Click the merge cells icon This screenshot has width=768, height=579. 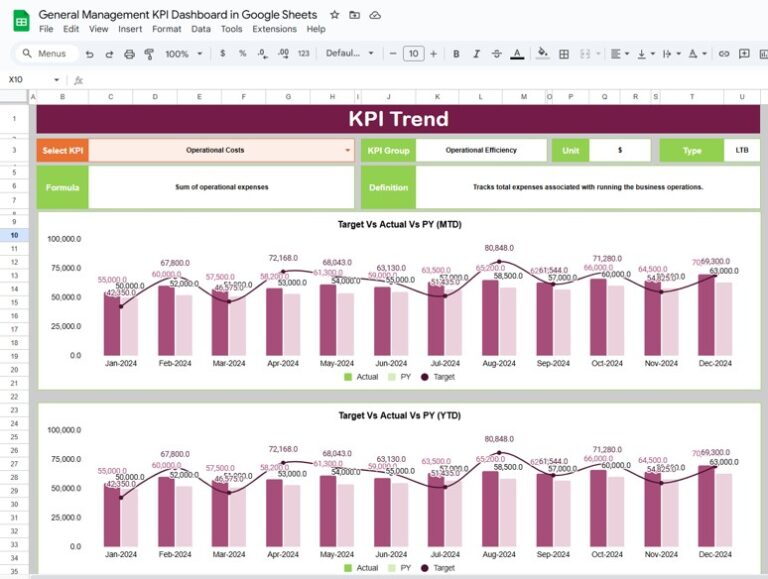(585, 54)
